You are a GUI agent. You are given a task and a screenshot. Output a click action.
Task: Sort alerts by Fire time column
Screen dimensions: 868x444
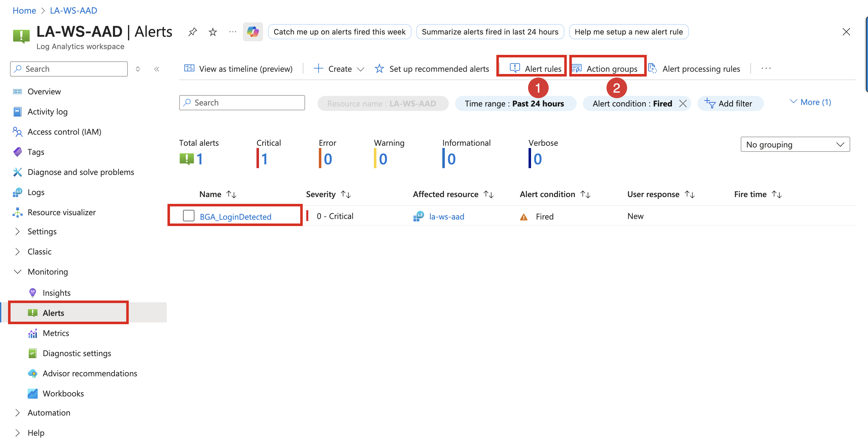(777, 194)
